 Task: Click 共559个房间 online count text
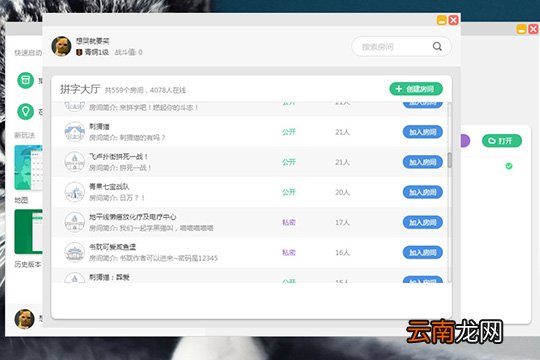tap(145, 90)
